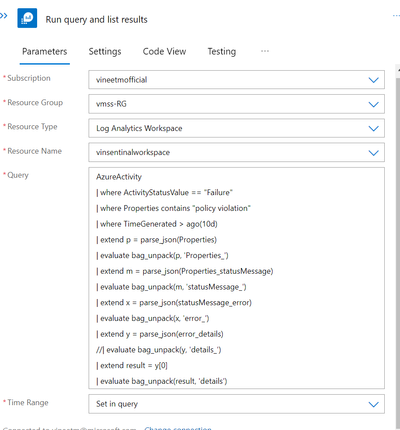Click the Subscription chevron arrow
This screenshot has height=430, width=400.
tap(373, 80)
